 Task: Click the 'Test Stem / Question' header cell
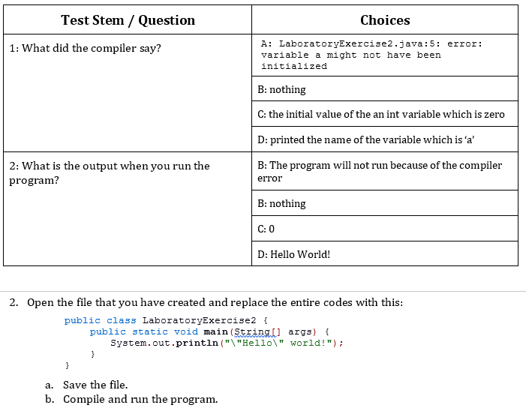128,20
